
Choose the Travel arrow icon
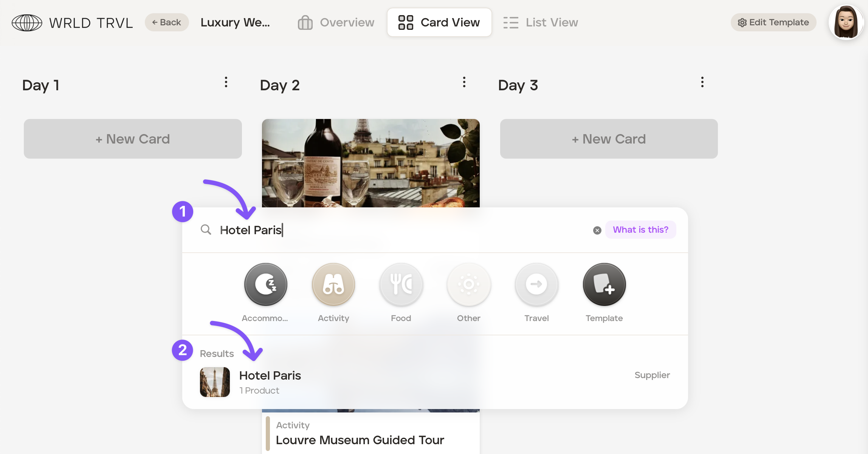(x=536, y=284)
